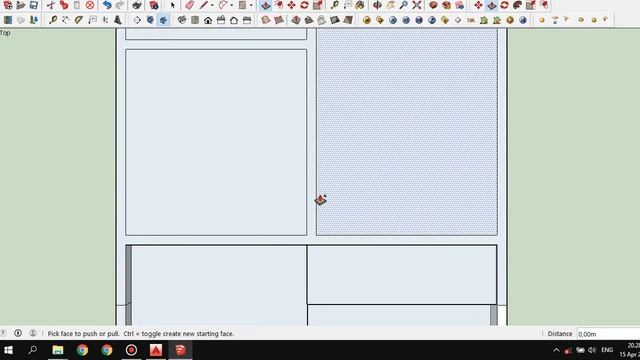Click SketchUp taskbar button
Image resolution: width=640 pixels, height=360 pixels.
(x=180, y=350)
